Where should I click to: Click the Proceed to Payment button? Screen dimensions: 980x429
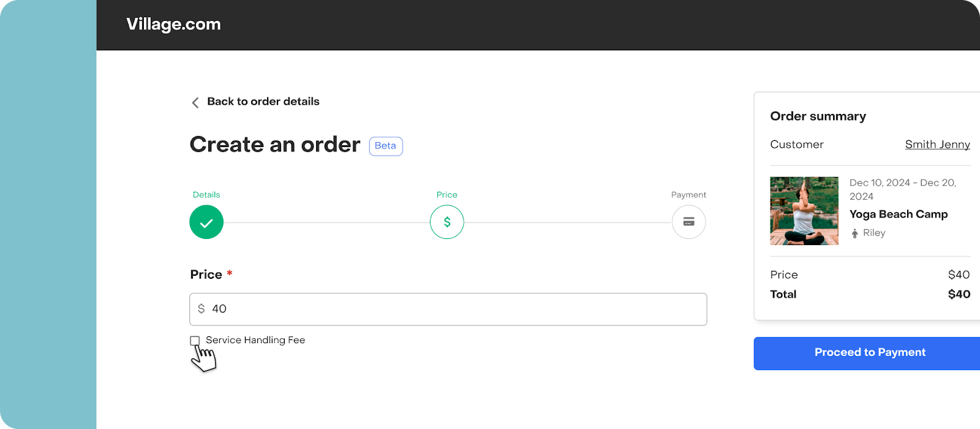pos(867,353)
